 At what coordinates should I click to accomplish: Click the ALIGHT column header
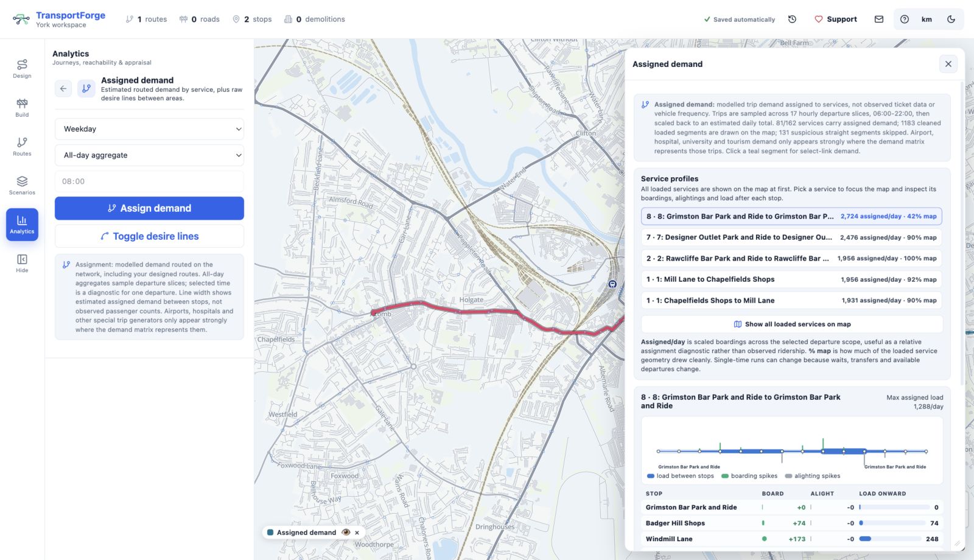822,494
